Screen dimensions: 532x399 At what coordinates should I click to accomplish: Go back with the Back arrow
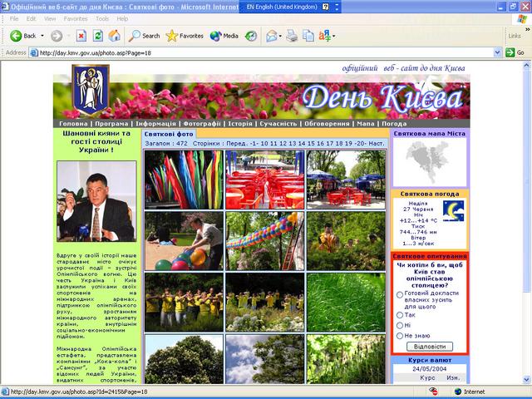tap(22, 36)
